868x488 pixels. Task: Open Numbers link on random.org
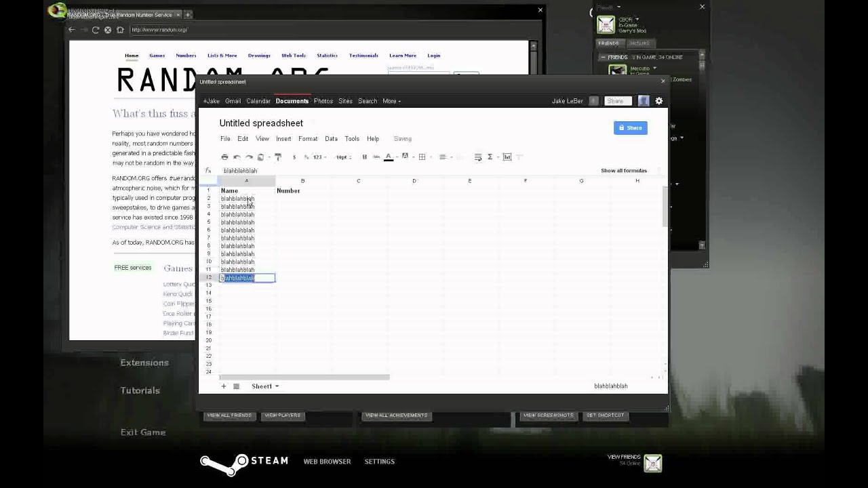186,56
